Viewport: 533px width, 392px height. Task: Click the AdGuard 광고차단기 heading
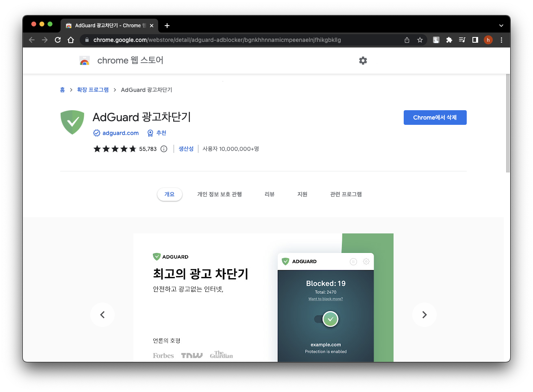[x=141, y=117]
